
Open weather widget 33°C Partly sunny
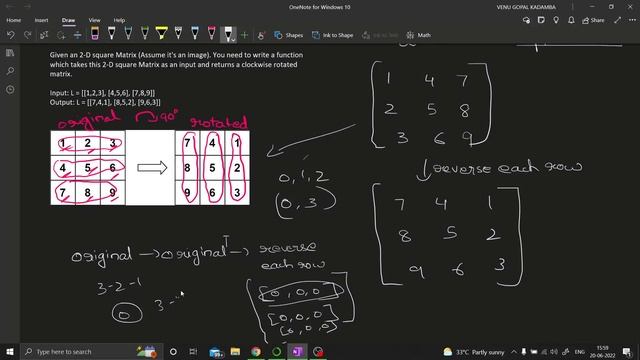click(474, 352)
